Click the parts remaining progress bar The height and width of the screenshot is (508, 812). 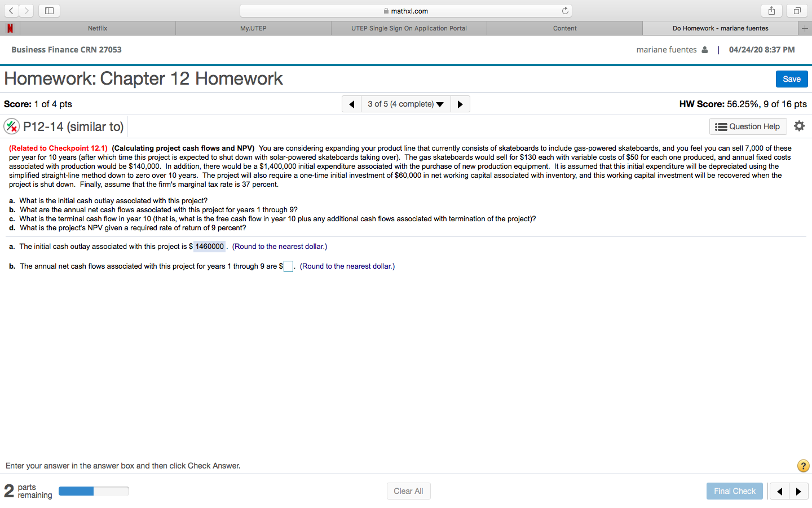coord(94,491)
